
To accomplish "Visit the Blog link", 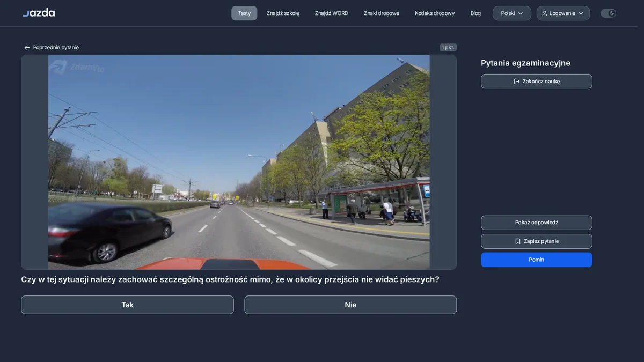I will tap(475, 13).
